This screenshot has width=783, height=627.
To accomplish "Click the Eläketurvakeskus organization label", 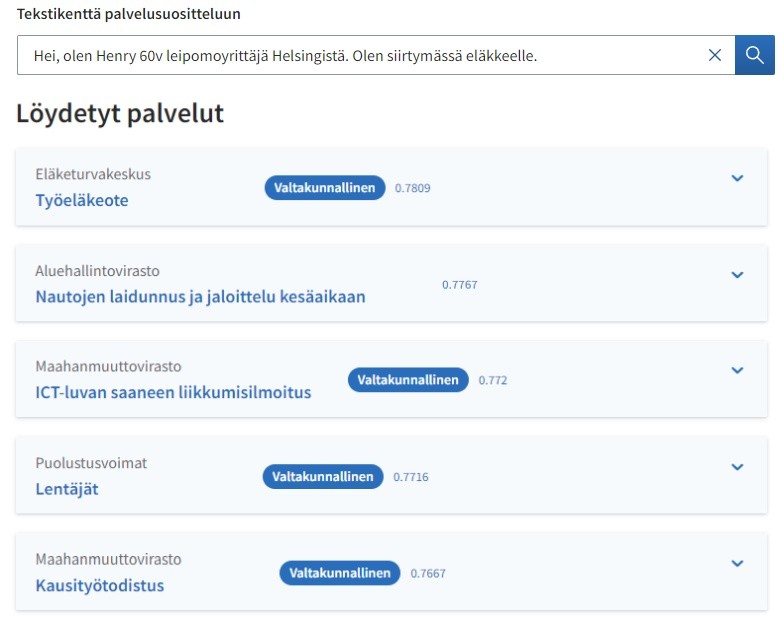I will (x=93, y=174).
